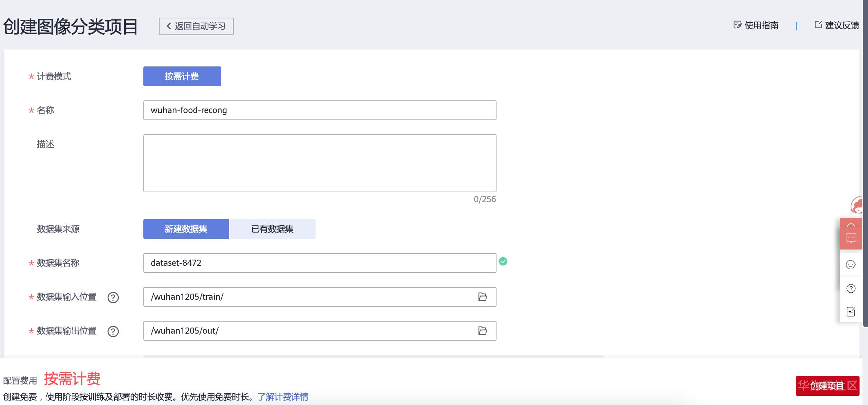Viewport: 868px width, 405px height.
Task: Click the customer service robot avatar icon
Action: click(x=857, y=205)
